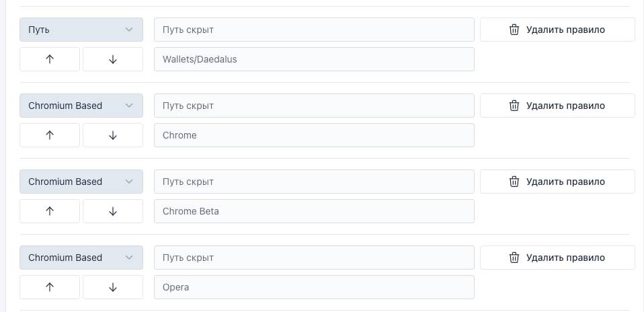The image size is (644, 312).
Task: Move the Wallets/Daedalus rule up
Action: click(x=50, y=59)
